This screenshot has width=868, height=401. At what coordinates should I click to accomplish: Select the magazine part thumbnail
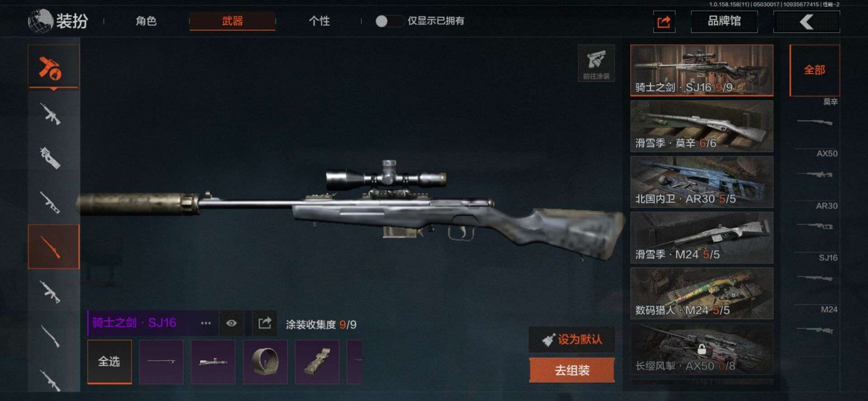317,362
